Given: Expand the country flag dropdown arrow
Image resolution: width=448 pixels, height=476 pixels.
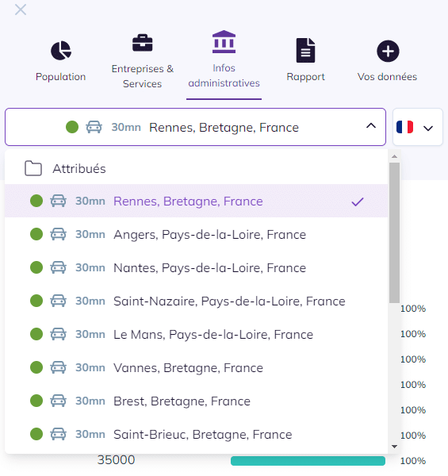Looking at the screenshot, I should tap(428, 129).
